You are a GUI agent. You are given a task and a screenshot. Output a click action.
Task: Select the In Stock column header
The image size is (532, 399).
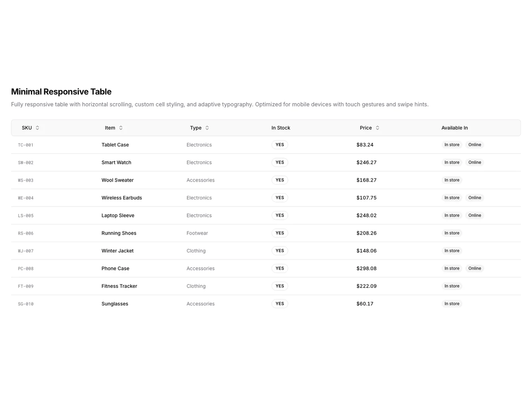pos(281,127)
